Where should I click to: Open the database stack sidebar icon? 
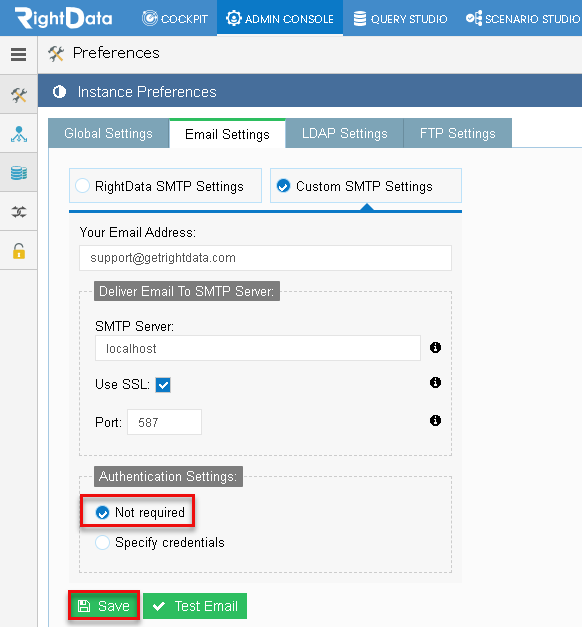coord(19,173)
